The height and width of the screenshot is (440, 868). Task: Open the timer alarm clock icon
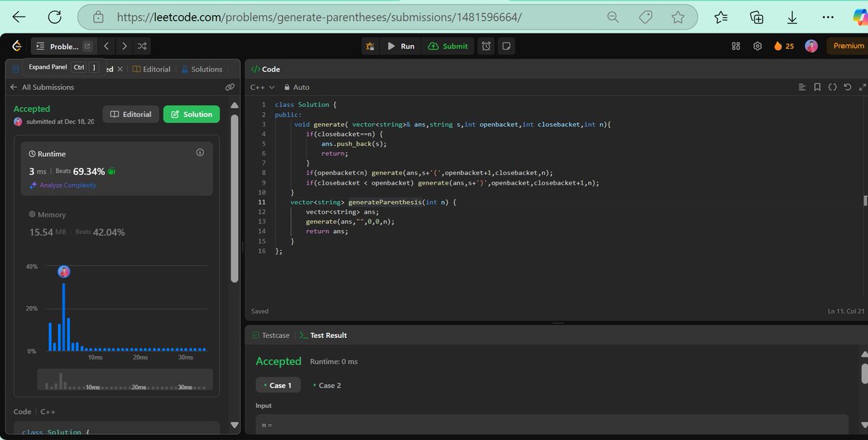click(x=487, y=46)
